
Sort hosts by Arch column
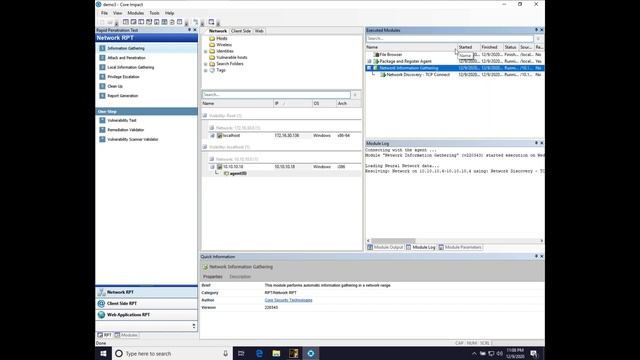point(348,104)
